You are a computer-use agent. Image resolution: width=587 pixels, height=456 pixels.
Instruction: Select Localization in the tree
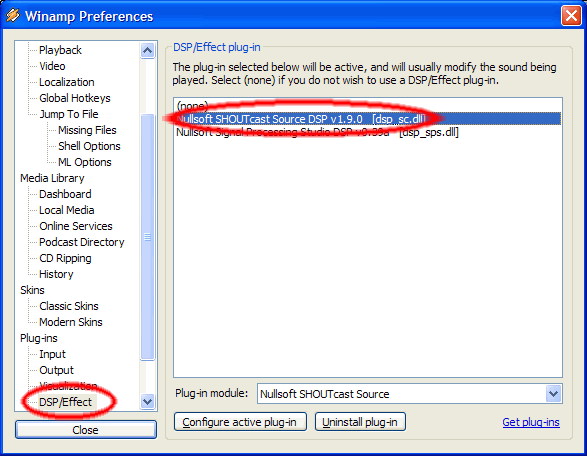click(x=67, y=82)
